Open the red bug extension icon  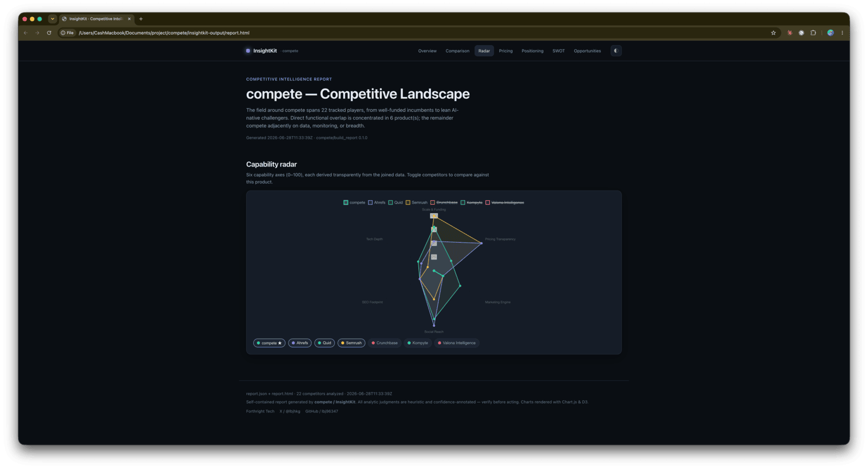789,33
